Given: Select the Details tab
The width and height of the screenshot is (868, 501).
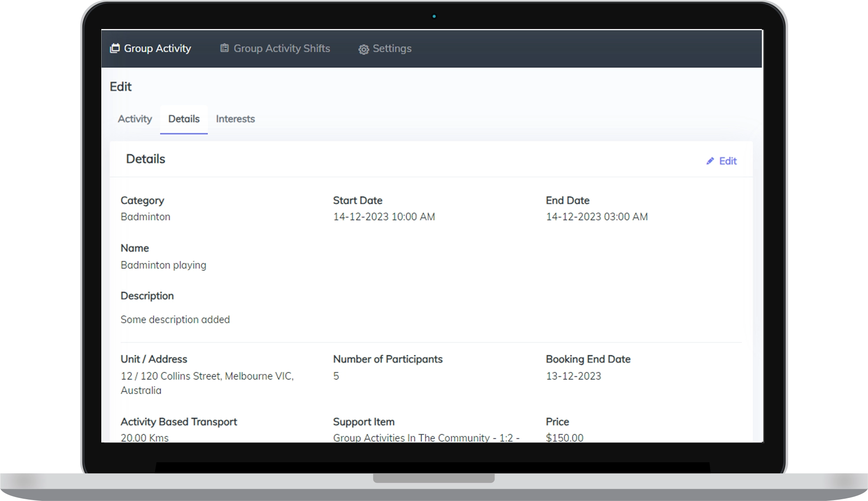Looking at the screenshot, I should click(x=184, y=119).
